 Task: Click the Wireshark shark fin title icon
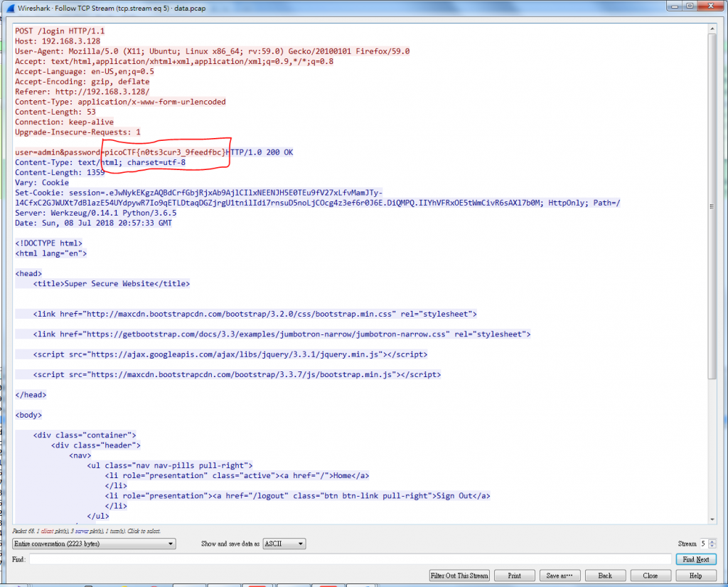coord(10,8)
